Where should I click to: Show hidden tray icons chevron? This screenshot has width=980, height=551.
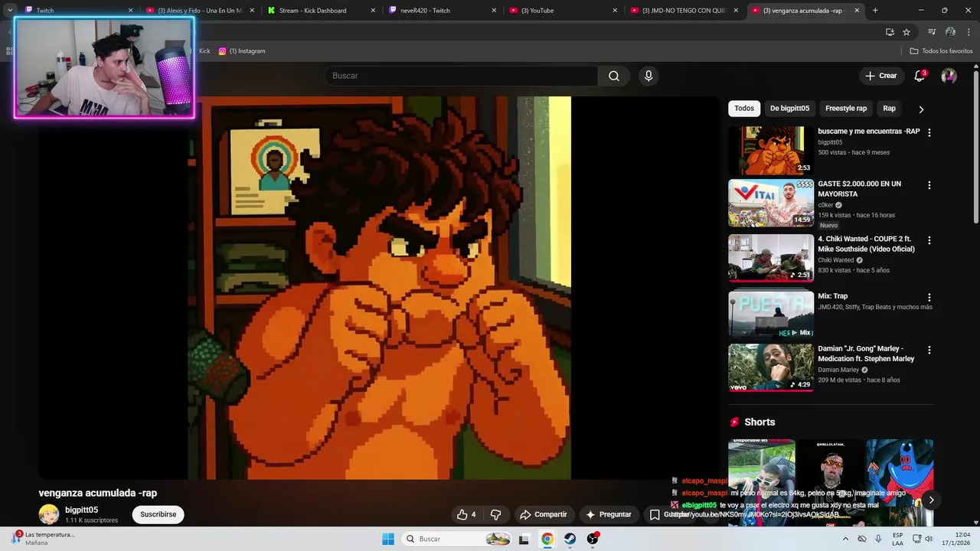pyautogui.click(x=845, y=539)
